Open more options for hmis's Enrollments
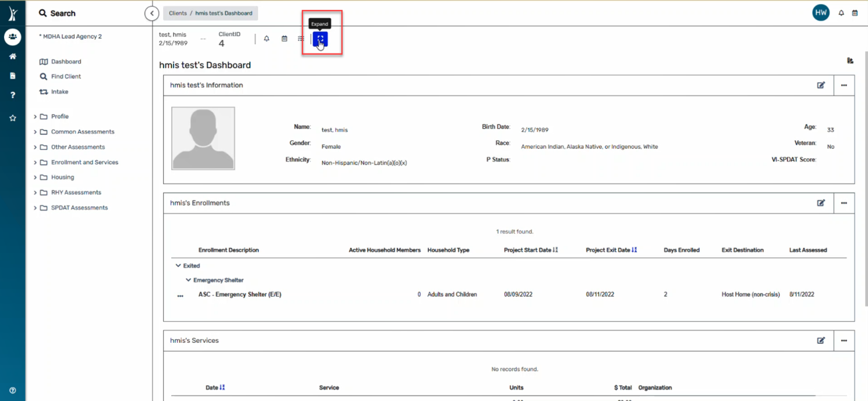The width and height of the screenshot is (868, 401). (x=844, y=203)
